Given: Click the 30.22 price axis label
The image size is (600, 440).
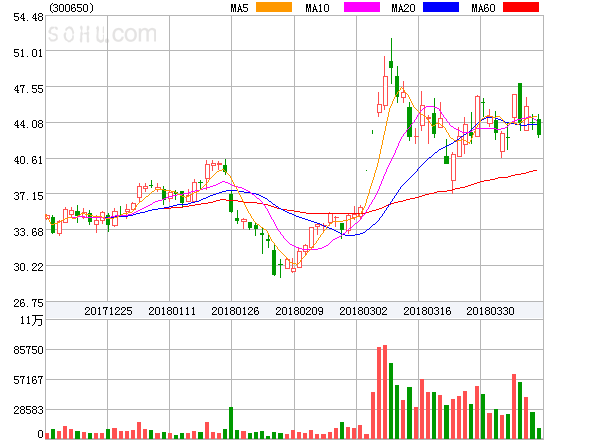Looking at the screenshot, I should 28,267.
